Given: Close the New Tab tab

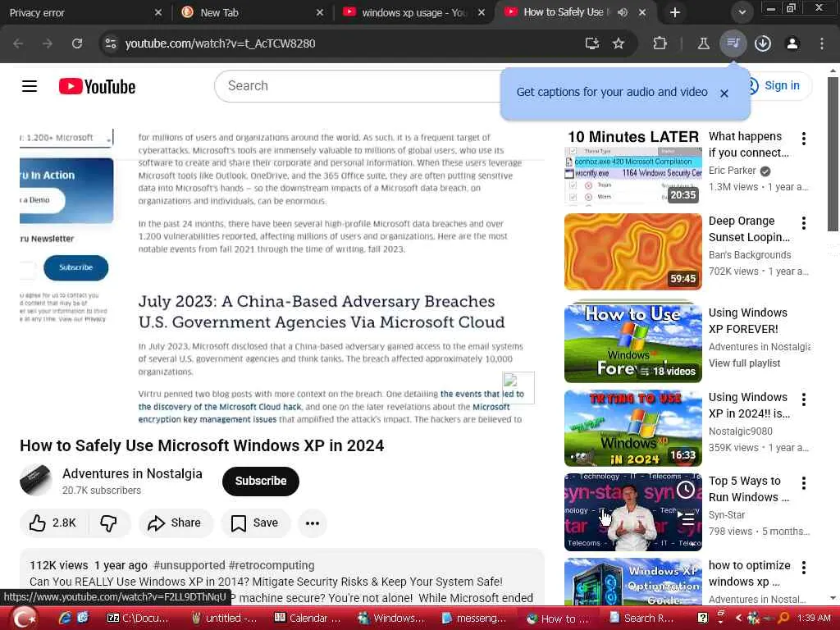Looking at the screenshot, I should pos(320,12).
